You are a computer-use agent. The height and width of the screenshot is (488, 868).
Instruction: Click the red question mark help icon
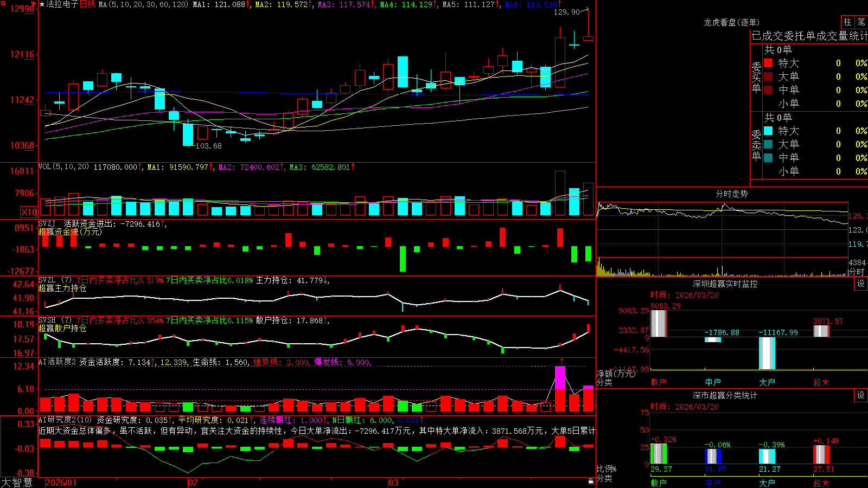33,4
